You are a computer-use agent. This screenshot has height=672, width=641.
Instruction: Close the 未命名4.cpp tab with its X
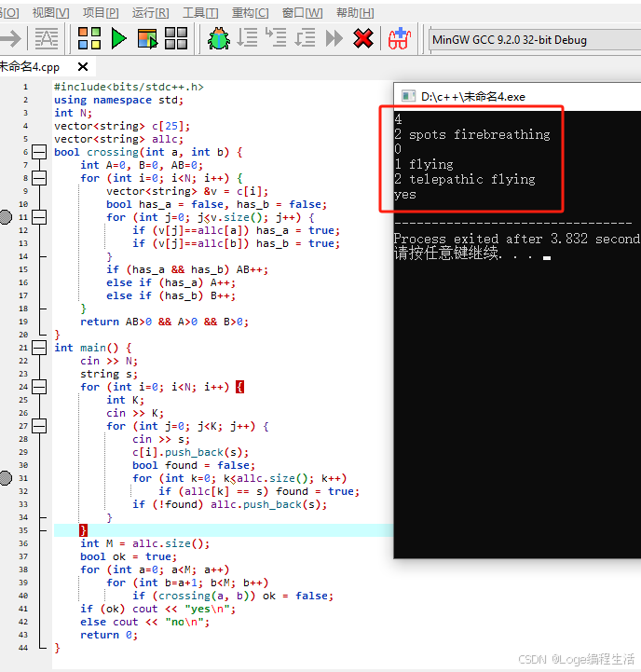point(83,67)
